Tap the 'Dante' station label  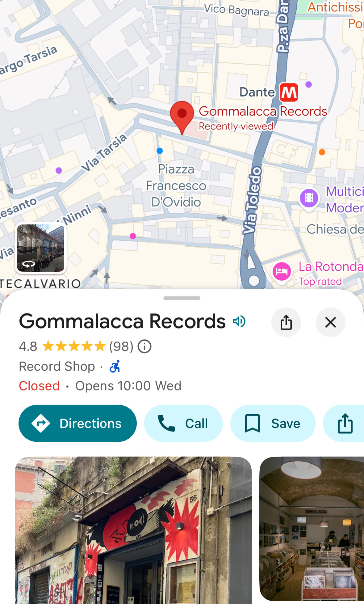coord(257,92)
